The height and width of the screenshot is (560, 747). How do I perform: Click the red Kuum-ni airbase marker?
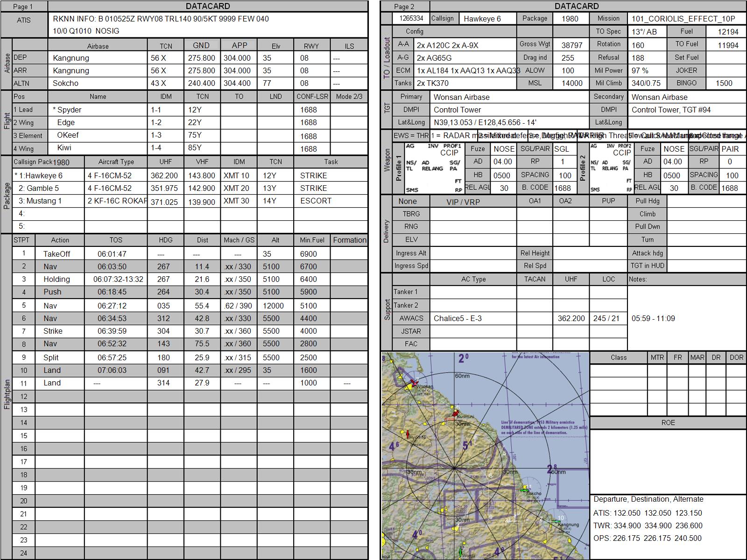455,413
